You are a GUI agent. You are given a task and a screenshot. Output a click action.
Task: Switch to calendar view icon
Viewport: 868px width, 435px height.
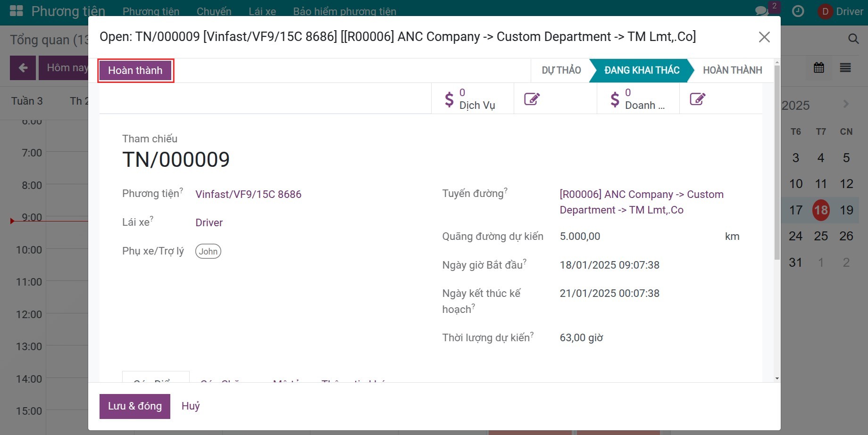pyautogui.click(x=819, y=67)
